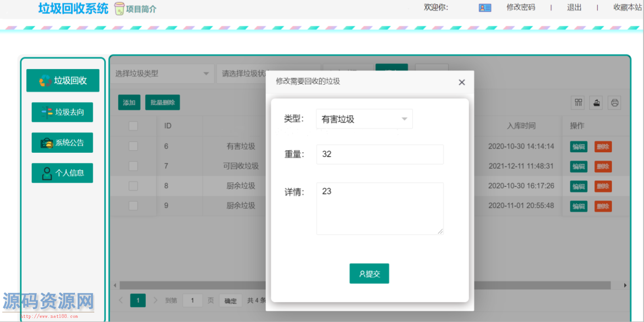The width and height of the screenshot is (644, 322).
Task: Open 垃圾去向 from the sidebar
Action: point(62,112)
